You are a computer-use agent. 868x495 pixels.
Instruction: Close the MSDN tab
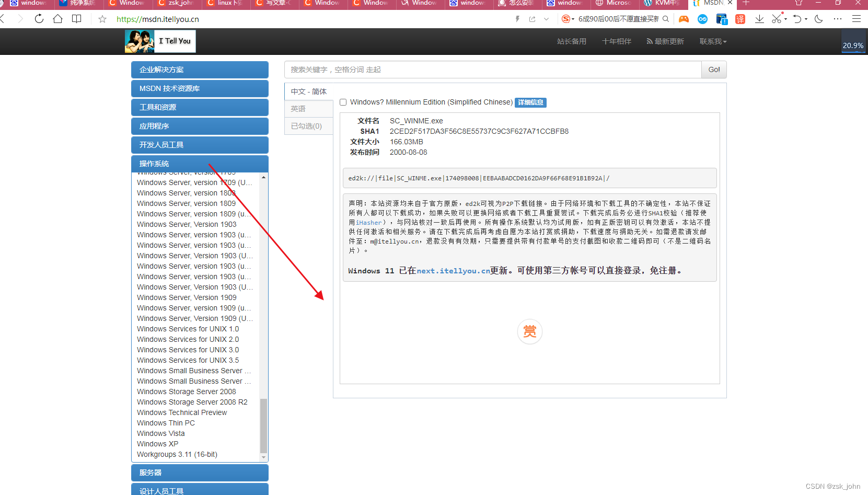coord(730,3)
